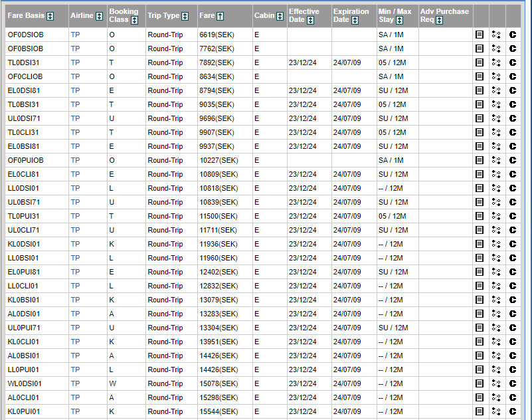Sort by Airline using header sort icon
The image size is (532, 420).
pyautogui.click(x=100, y=16)
